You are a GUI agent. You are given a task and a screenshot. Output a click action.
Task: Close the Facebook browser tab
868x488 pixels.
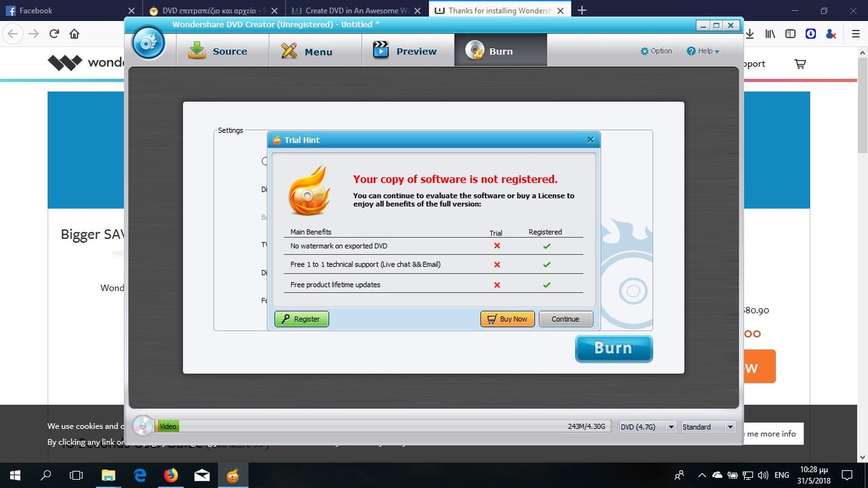pos(132,11)
